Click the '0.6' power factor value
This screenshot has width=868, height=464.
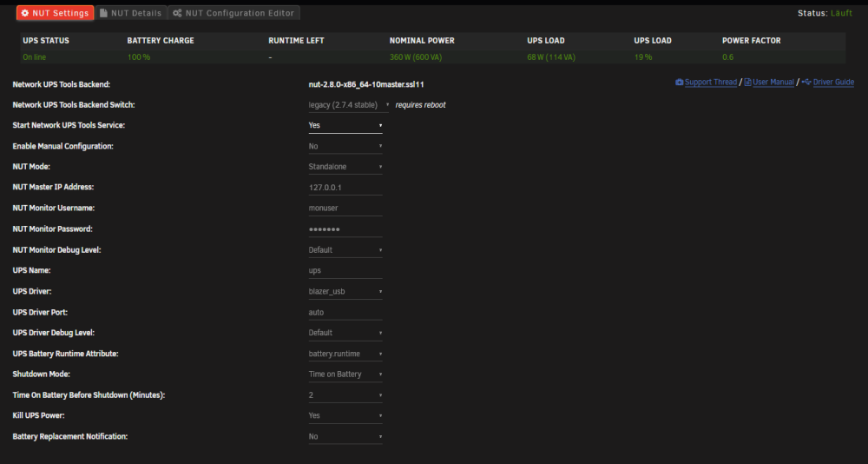tap(728, 57)
